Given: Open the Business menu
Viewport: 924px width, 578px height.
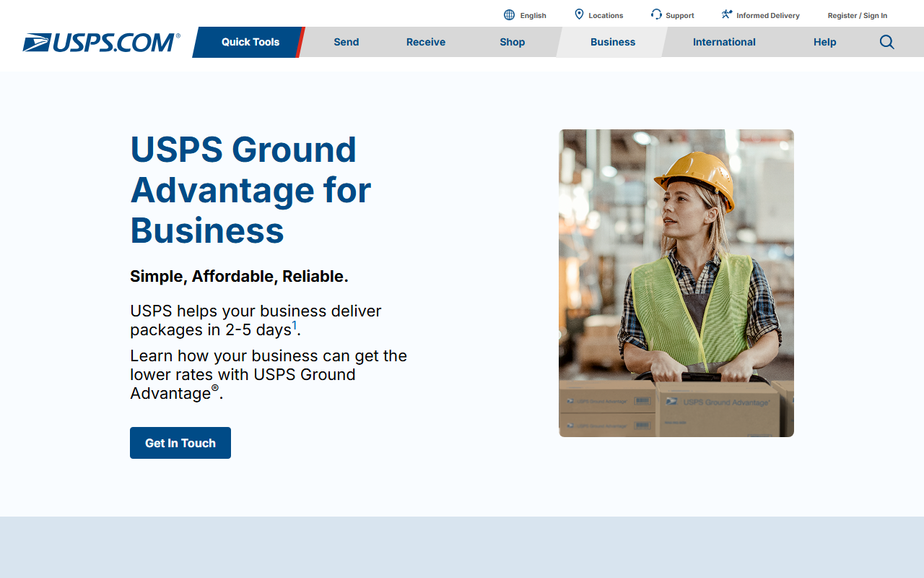Looking at the screenshot, I should pyautogui.click(x=613, y=42).
